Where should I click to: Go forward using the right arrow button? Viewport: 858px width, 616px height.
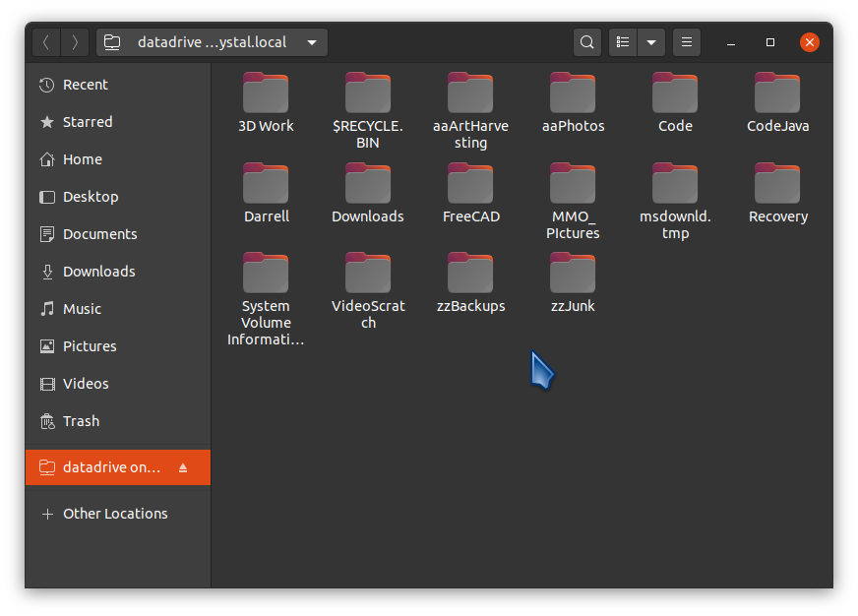click(75, 42)
